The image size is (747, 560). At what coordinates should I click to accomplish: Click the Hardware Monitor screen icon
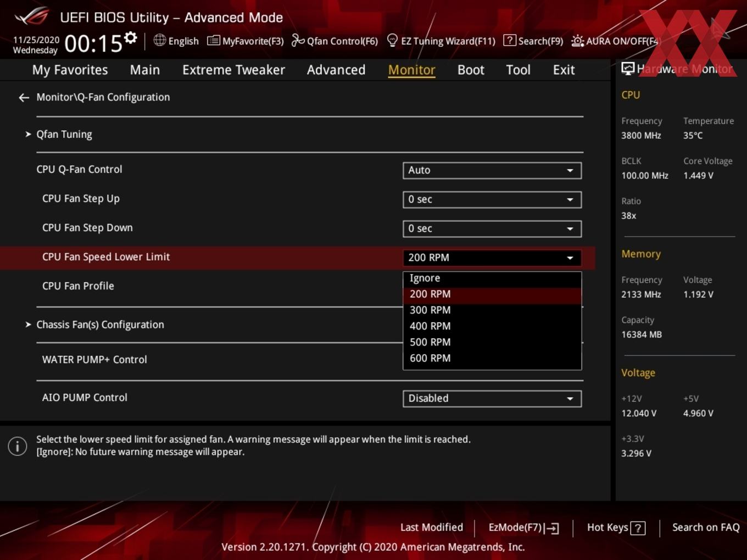pyautogui.click(x=628, y=69)
